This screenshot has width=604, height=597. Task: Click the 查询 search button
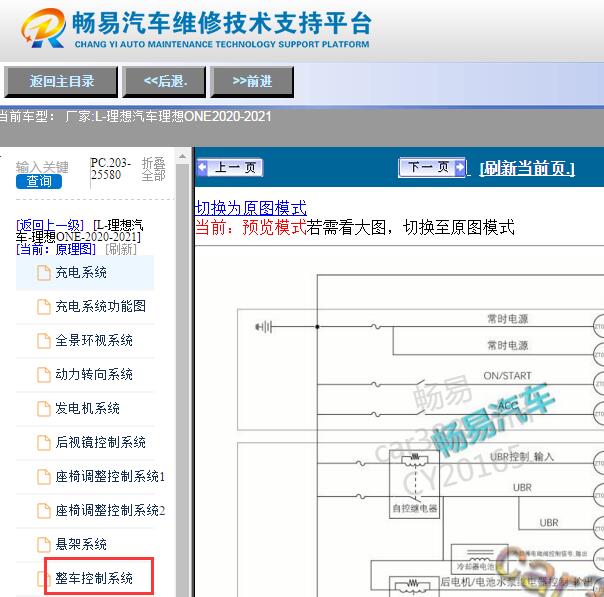39,181
